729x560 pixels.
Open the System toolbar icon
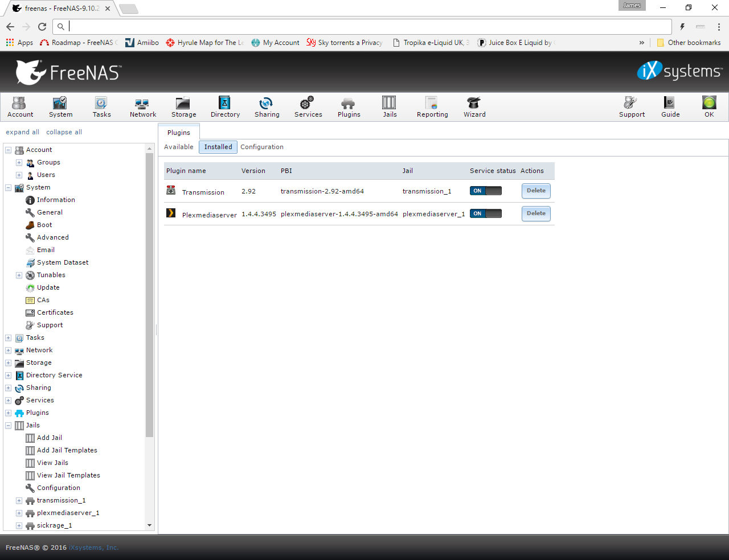click(x=60, y=106)
